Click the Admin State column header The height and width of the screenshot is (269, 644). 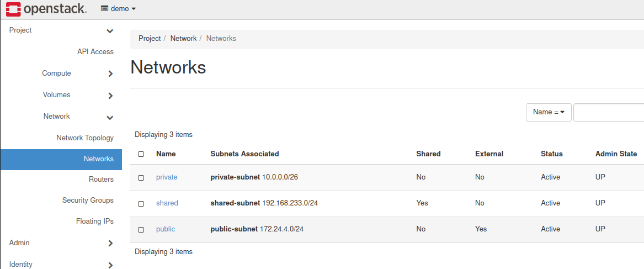pos(616,154)
